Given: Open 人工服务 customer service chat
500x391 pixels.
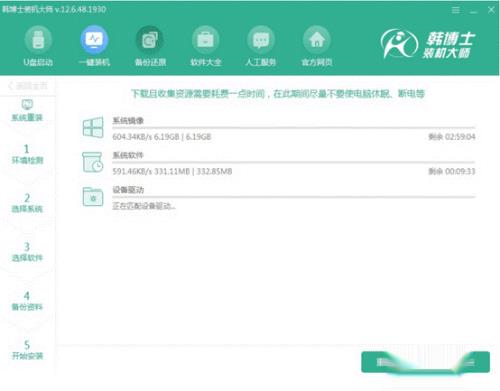Looking at the screenshot, I should (261, 46).
